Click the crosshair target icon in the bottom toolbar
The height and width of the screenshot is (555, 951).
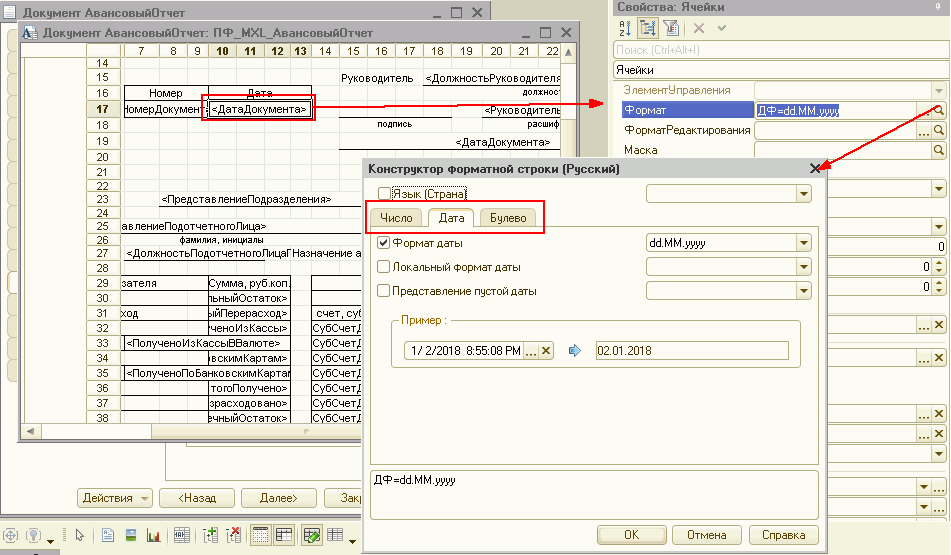click(x=11, y=536)
